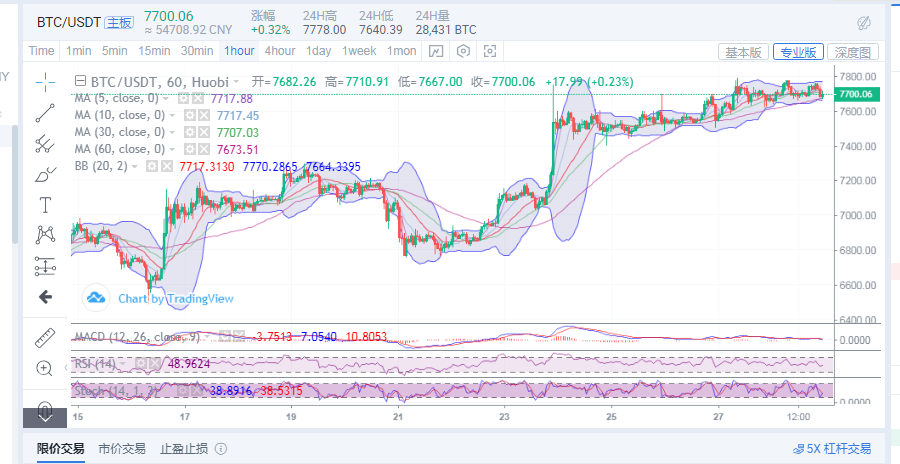Open chart settings hexagon icon
This screenshot has width=900, height=464.
tap(463, 51)
